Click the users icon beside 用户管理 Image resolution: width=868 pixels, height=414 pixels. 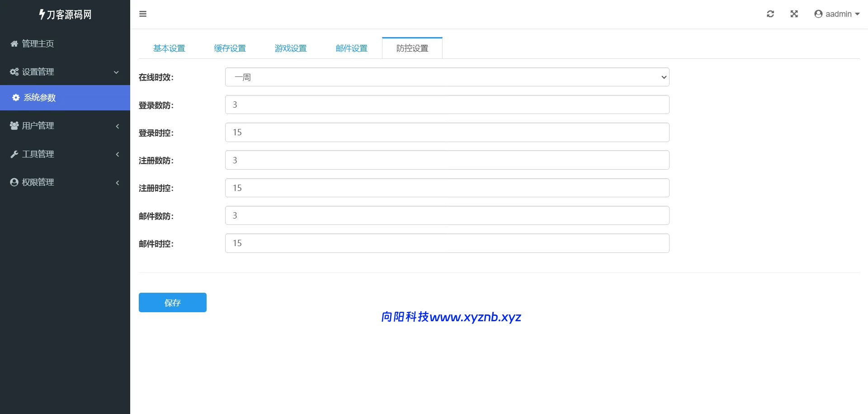click(x=13, y=126)
